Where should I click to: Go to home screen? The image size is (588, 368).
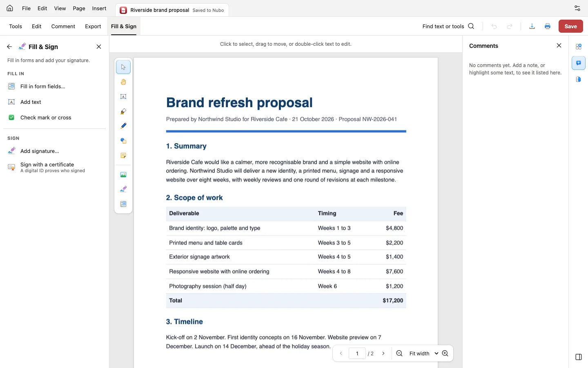coord(10,8)
